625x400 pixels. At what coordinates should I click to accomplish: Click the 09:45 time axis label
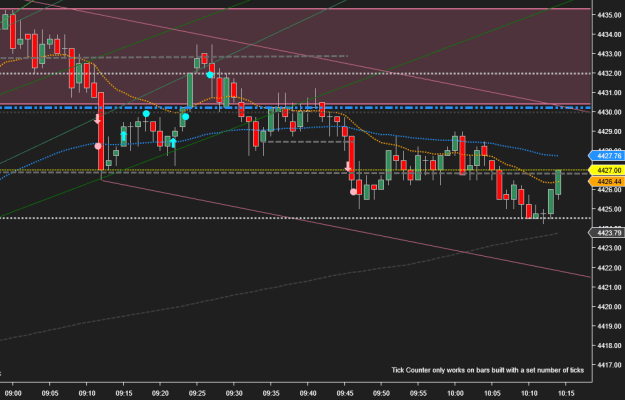pyautogui.click(x=344, y=393)
